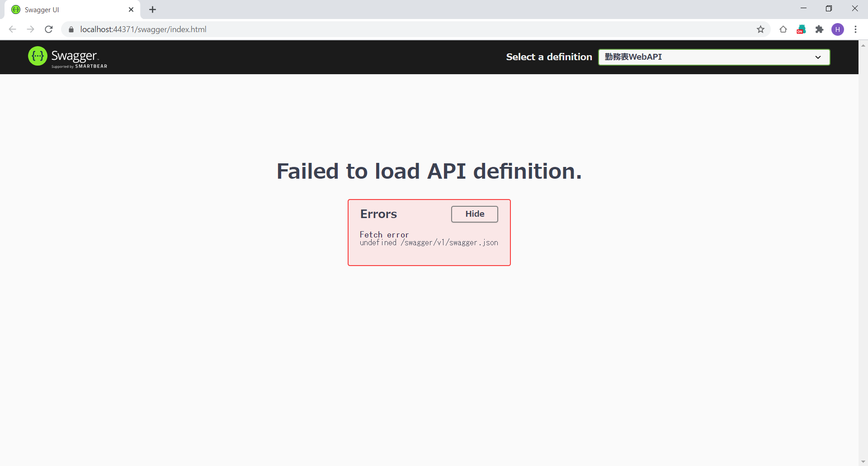Navigate back with the back arrow

pyautogui.click(x=12, y=29)
